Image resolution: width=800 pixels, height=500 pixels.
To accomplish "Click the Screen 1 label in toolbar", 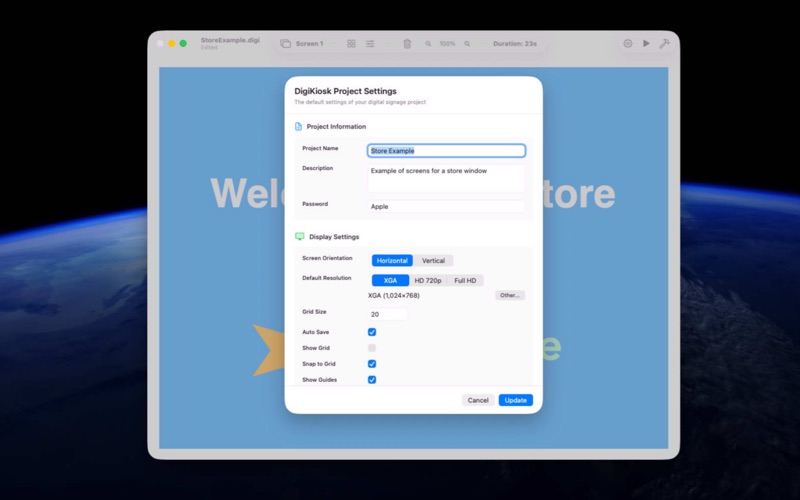I will point(309,44).
